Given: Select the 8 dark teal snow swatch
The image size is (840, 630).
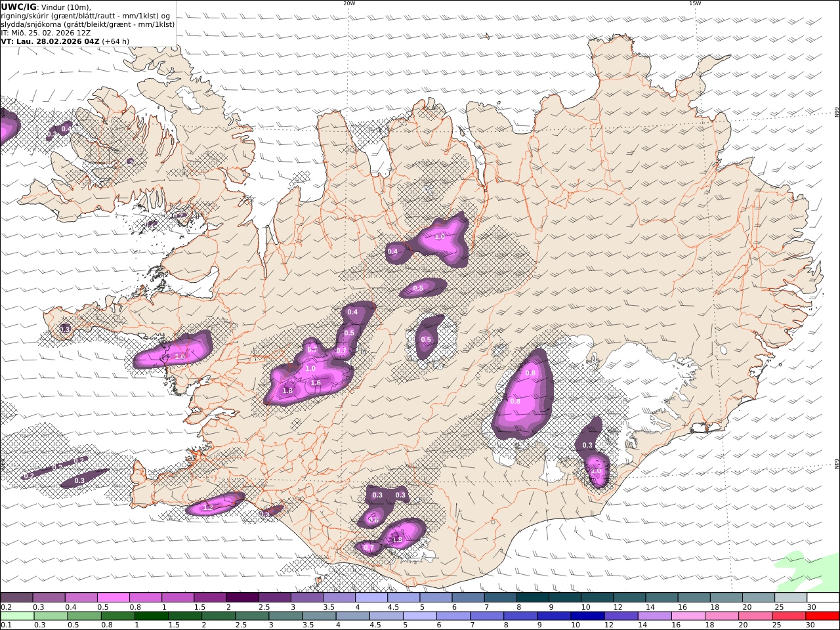Looking at the screenshot, I should (532, 598).
